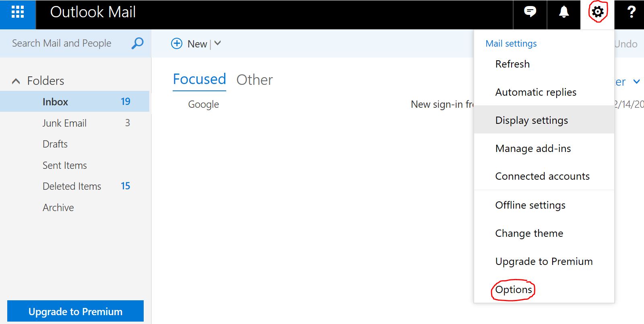The height and width of the screenshot is (324, 644).
Task: Click Automatic replies menu entry
Action: click(x=535, y=92)
